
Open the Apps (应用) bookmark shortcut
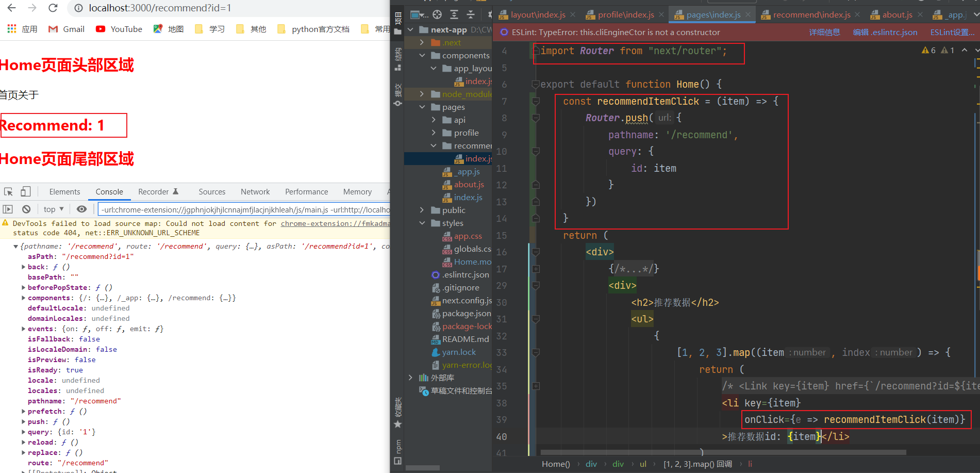(22, 29)
